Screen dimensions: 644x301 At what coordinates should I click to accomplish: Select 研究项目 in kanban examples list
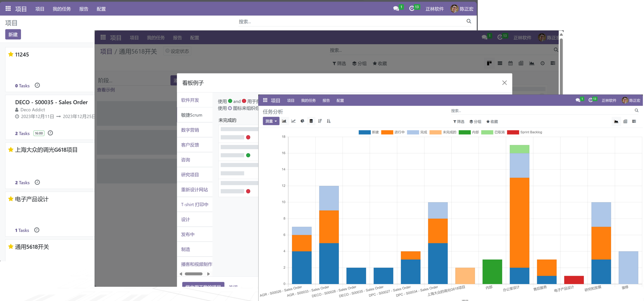point(190,175)
